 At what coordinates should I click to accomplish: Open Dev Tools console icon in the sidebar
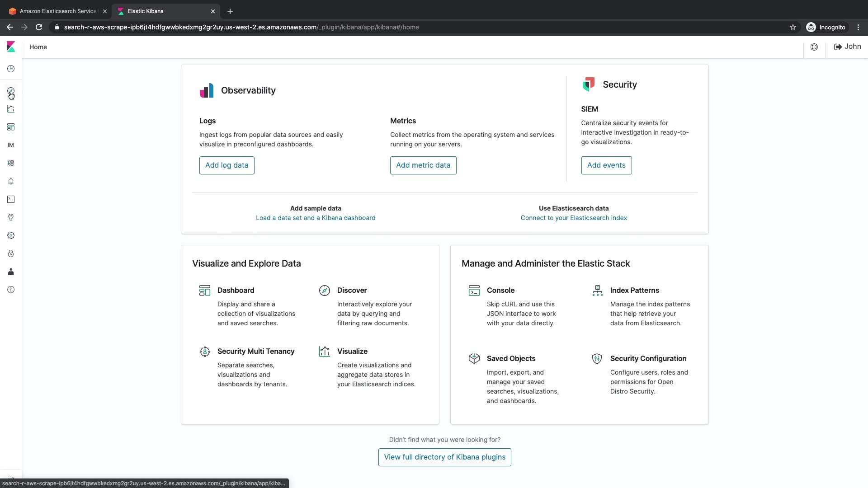click(11, 199)
